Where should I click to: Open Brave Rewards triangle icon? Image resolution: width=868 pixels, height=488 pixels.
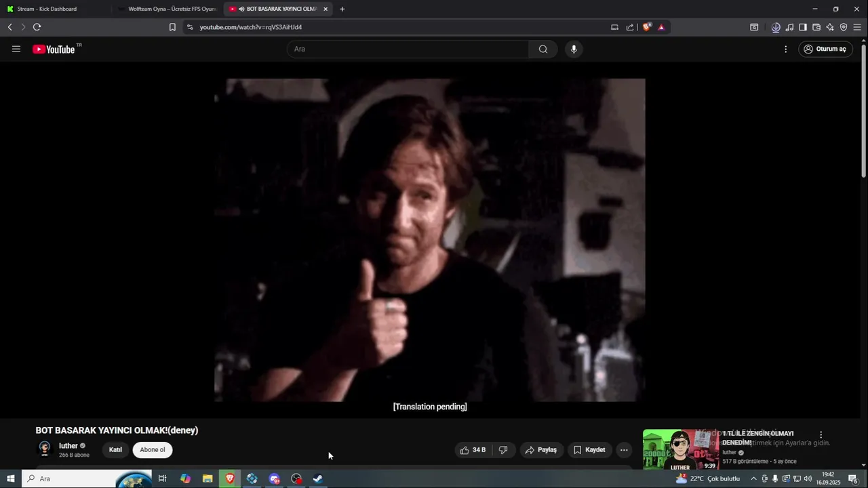pyautogui.click(x=661, y=27)
